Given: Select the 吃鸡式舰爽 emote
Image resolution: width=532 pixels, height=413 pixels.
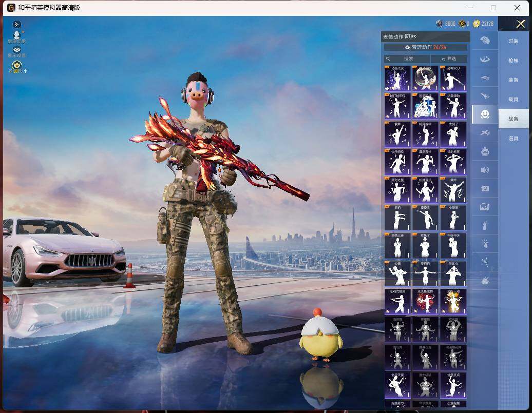Looking at the screenshot, I should (397, 302).
